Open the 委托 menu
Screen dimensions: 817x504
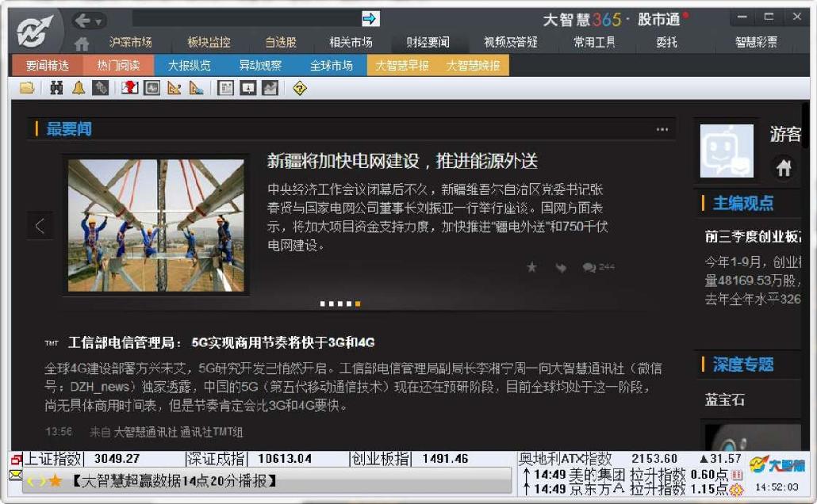pos(666,42)
